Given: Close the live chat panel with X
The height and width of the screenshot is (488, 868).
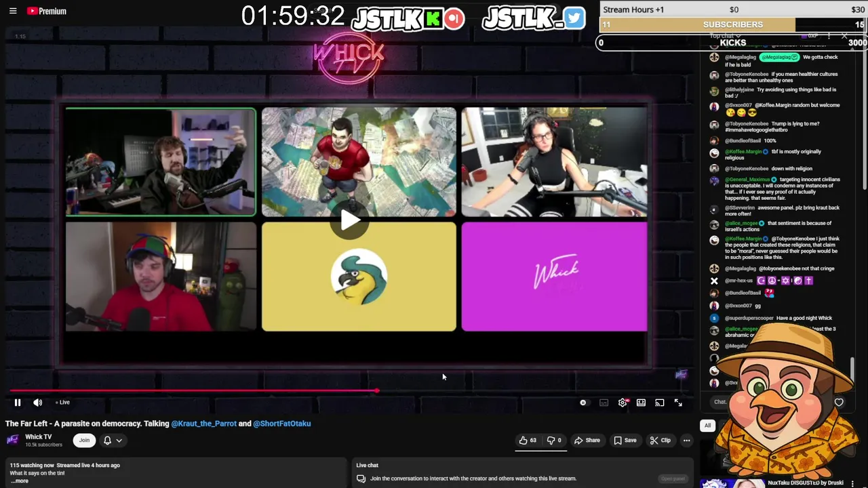Looking at the screenshot, I should 844,36.
